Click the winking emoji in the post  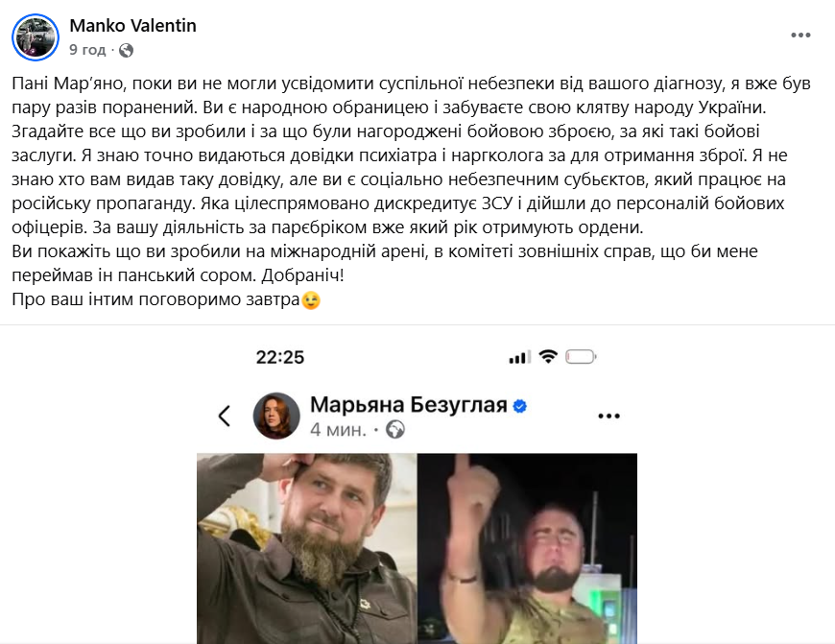click(311, 300)
